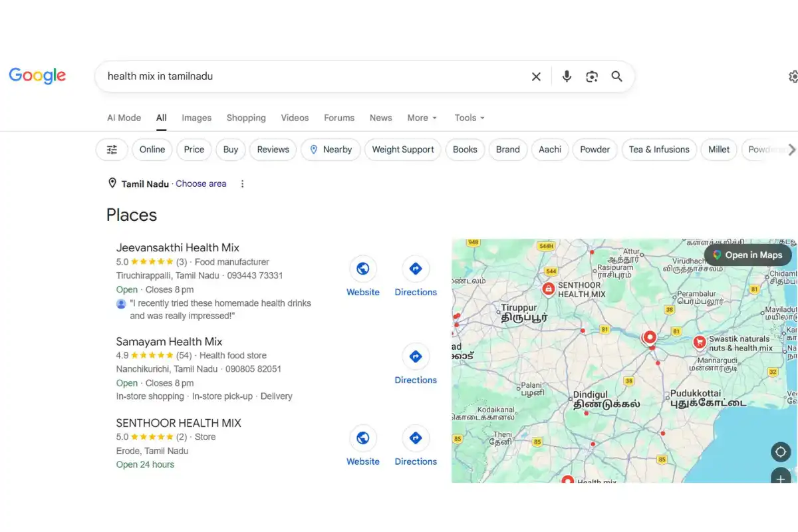Click the Dindigul label on the map
The height and width of the screenshot is (532, 798).
tap(606, 399)
